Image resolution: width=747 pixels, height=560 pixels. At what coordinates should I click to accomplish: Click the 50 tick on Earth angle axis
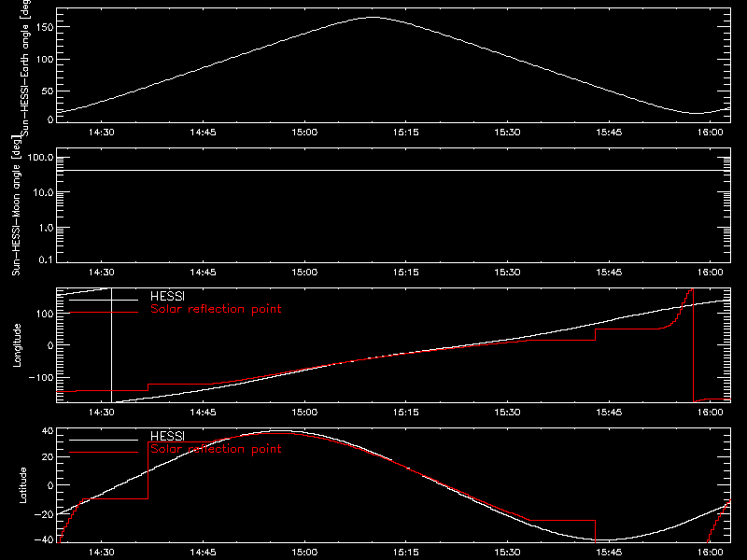point(49,91)
